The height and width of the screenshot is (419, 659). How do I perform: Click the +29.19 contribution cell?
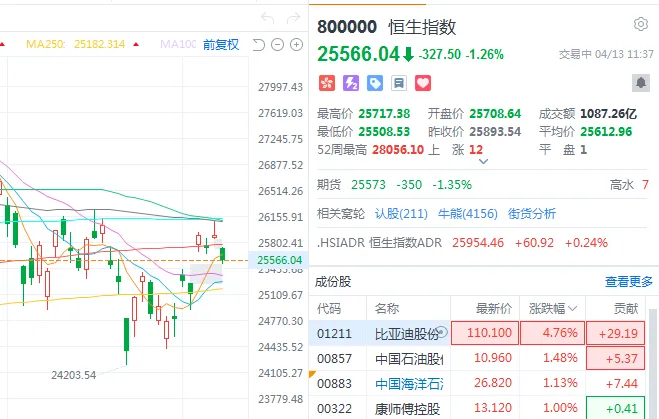(x=615, y=333)
